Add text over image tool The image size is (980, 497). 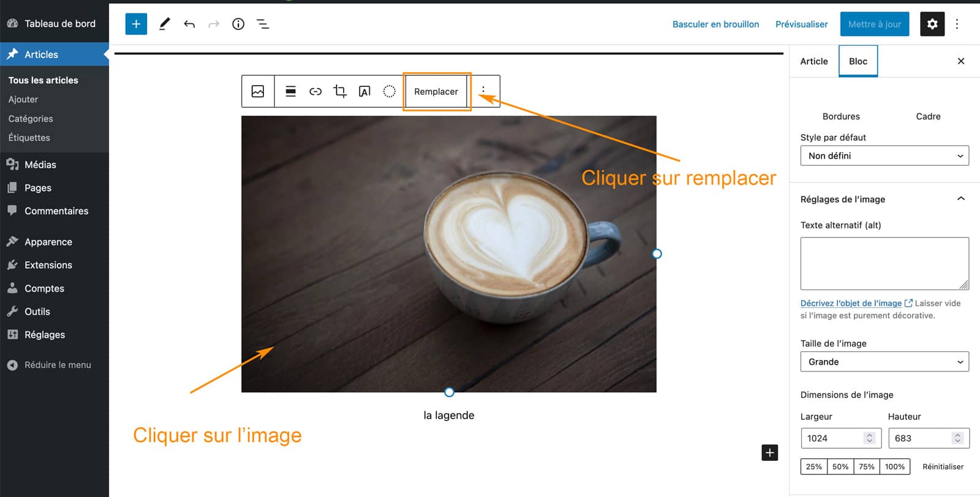[364, 91]
